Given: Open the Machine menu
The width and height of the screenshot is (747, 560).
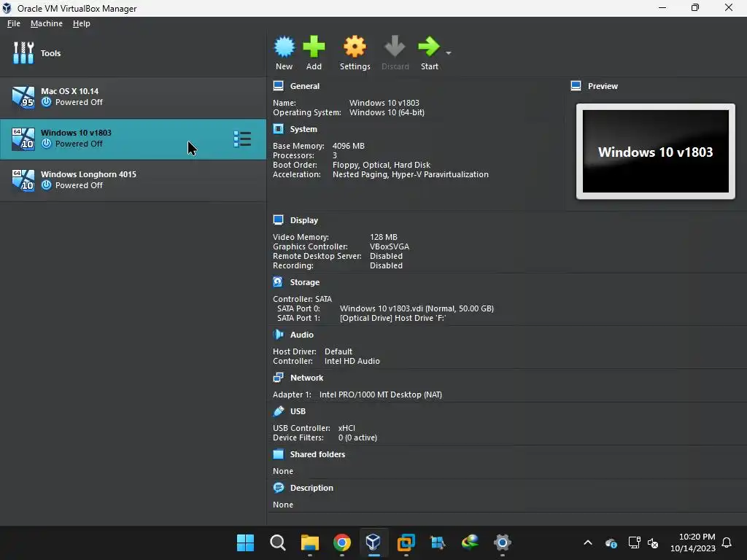Looking at the screenshot, I should click(47, 23).
